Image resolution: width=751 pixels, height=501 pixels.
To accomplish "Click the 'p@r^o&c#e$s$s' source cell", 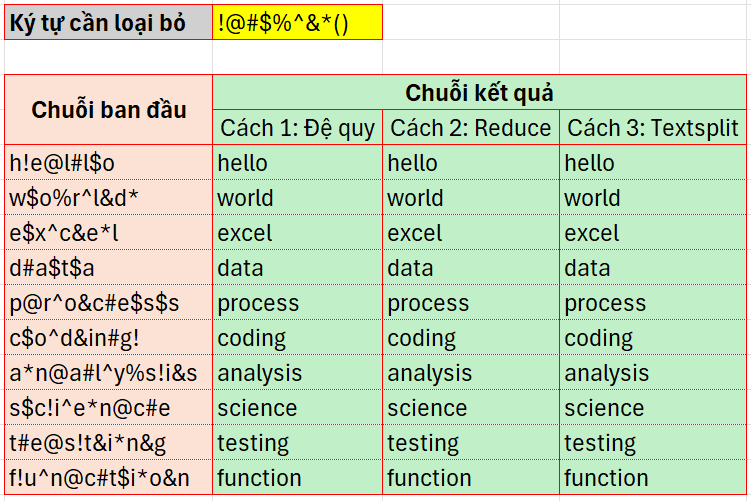I will pyautogui.click(x=108, y=303).
